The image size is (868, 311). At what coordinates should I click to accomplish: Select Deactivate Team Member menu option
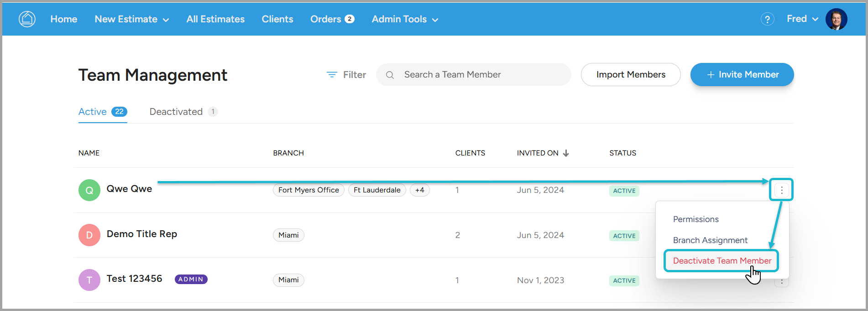722,261
